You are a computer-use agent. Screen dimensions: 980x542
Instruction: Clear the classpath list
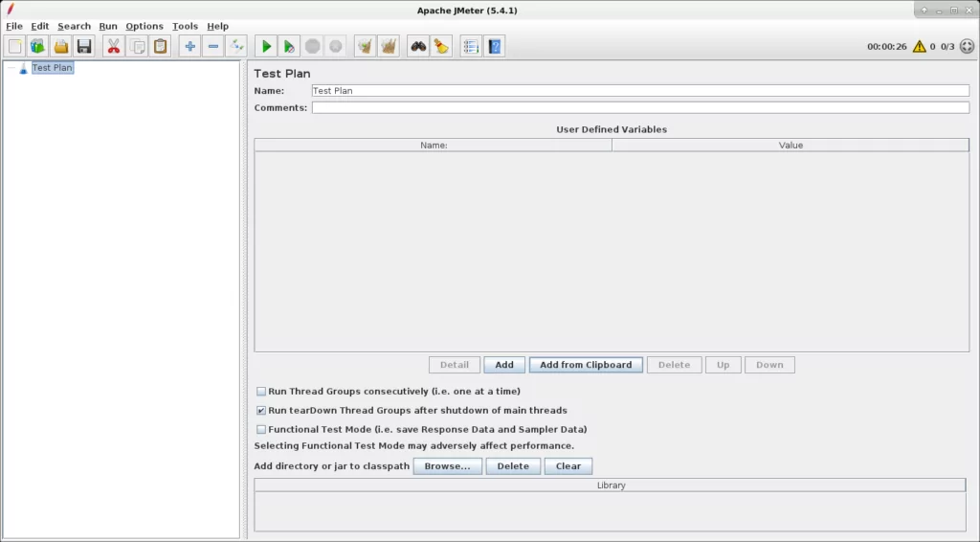[x=568, y=466]
